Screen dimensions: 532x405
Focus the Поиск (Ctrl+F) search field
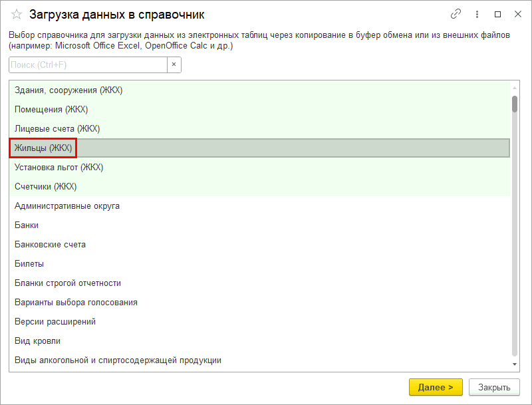(88, 65)
